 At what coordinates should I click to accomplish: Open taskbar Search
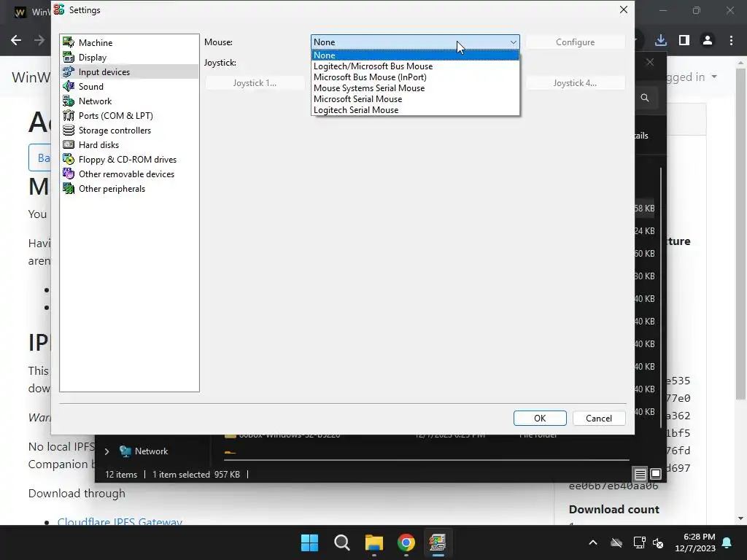(342, 542)
